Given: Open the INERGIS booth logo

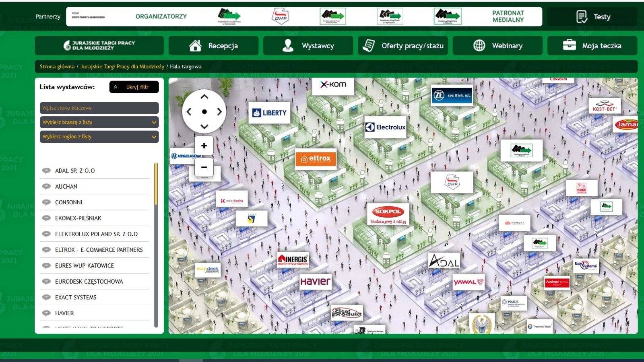Looking at the screenshot, I should point(293,259).
